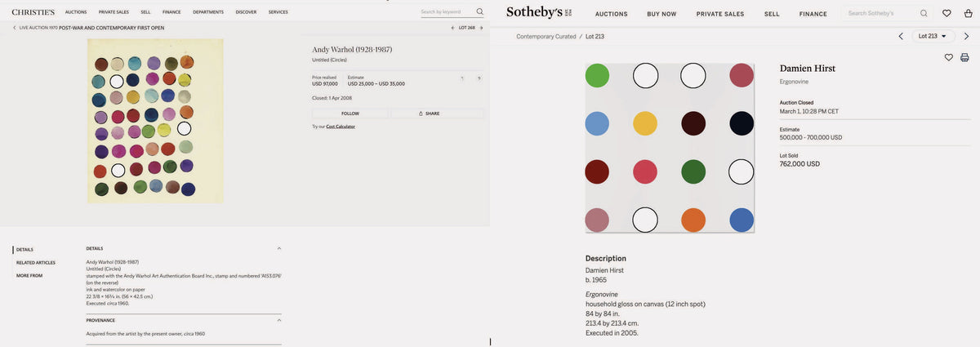Click the Sotheby's logo
Image resolution: width=980 pixels, height=347 pixels.
(x=541, y=12)
